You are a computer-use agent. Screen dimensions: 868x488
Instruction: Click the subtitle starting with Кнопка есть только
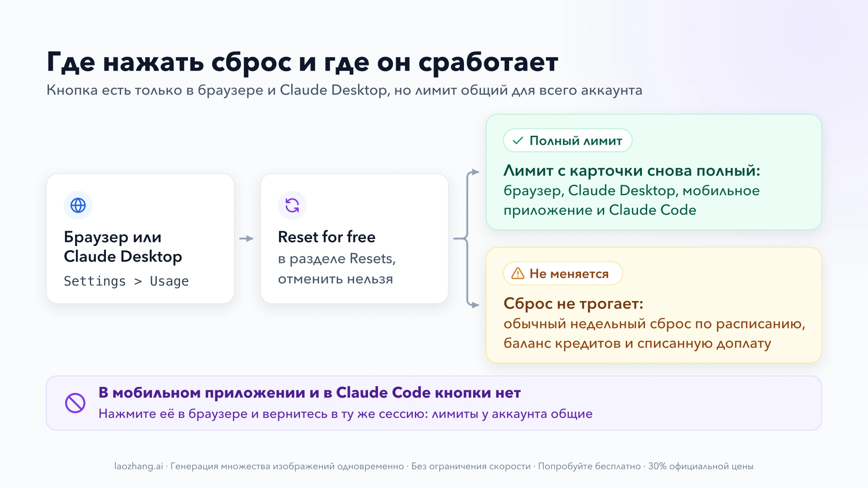point(344,90)
